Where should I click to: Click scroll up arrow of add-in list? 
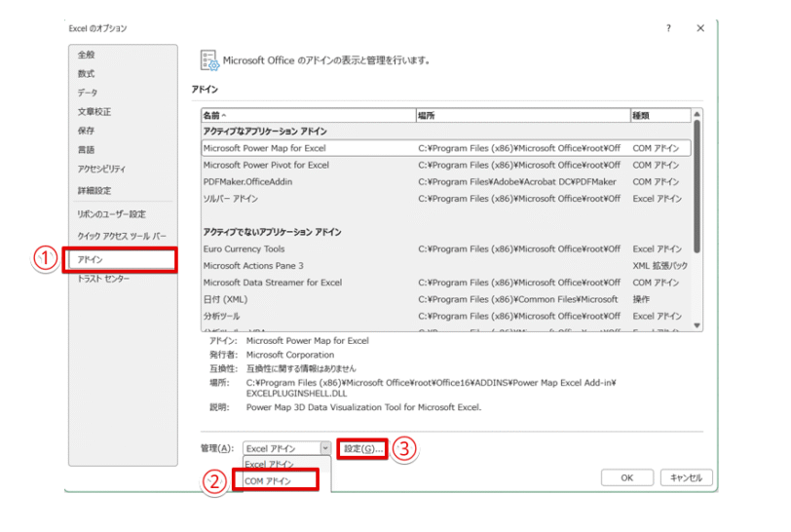point(697,114)
